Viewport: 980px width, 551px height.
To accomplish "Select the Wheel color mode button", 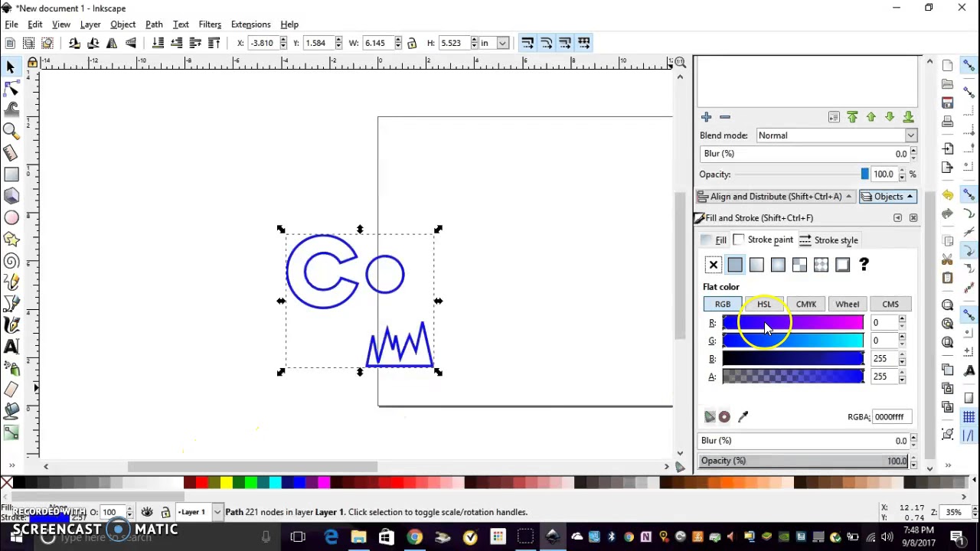I will (848, 304).
